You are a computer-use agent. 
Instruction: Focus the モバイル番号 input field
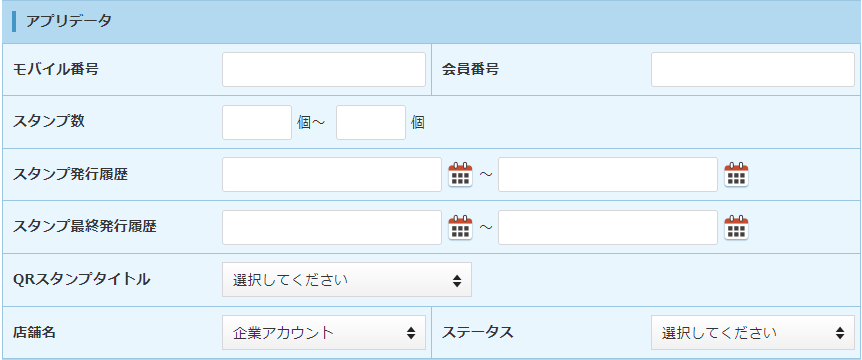324,69
